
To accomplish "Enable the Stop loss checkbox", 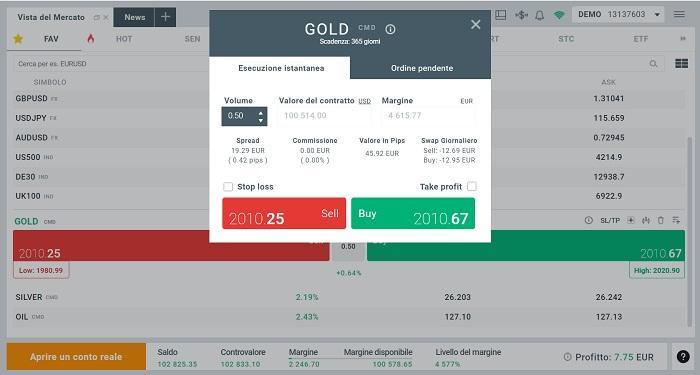I will (x=228, y=187).
